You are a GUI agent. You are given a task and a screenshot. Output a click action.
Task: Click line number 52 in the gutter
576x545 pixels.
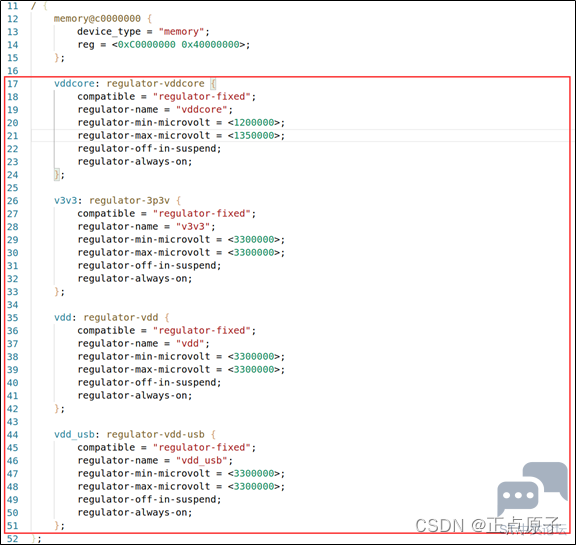[12, 539]
